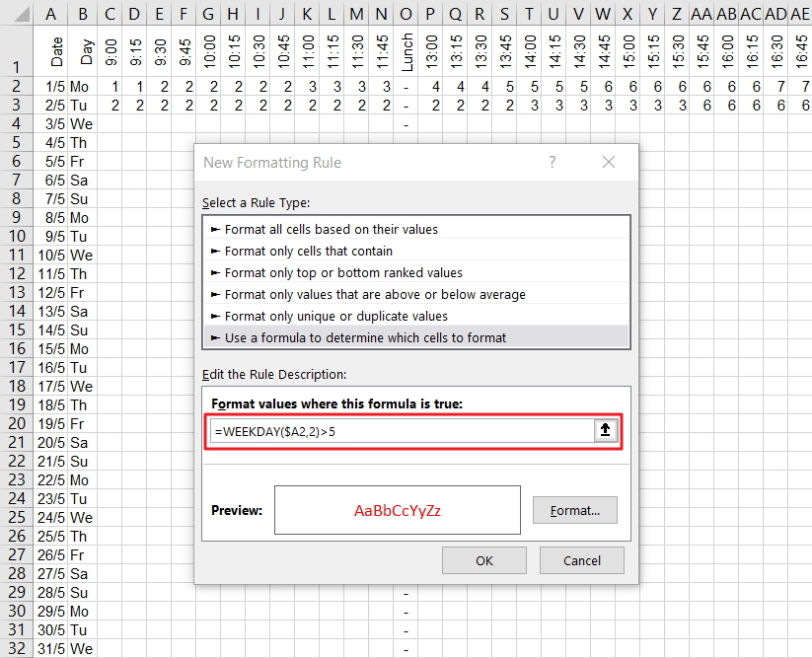
Task: Select column O header
Action: coord(406,14)
